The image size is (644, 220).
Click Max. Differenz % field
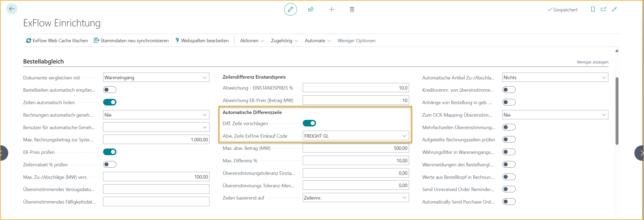tap(356, 160)
